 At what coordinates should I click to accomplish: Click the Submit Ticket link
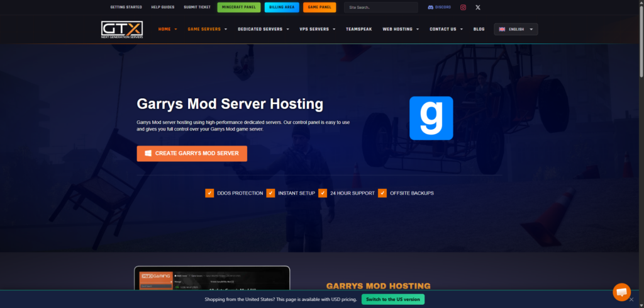coord(197,8)
